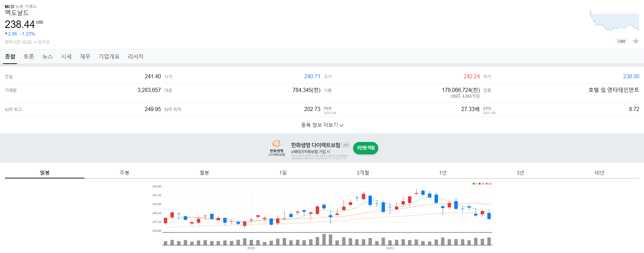
Task: Click the 맥도날드 stock name
Action: point(17,13)
